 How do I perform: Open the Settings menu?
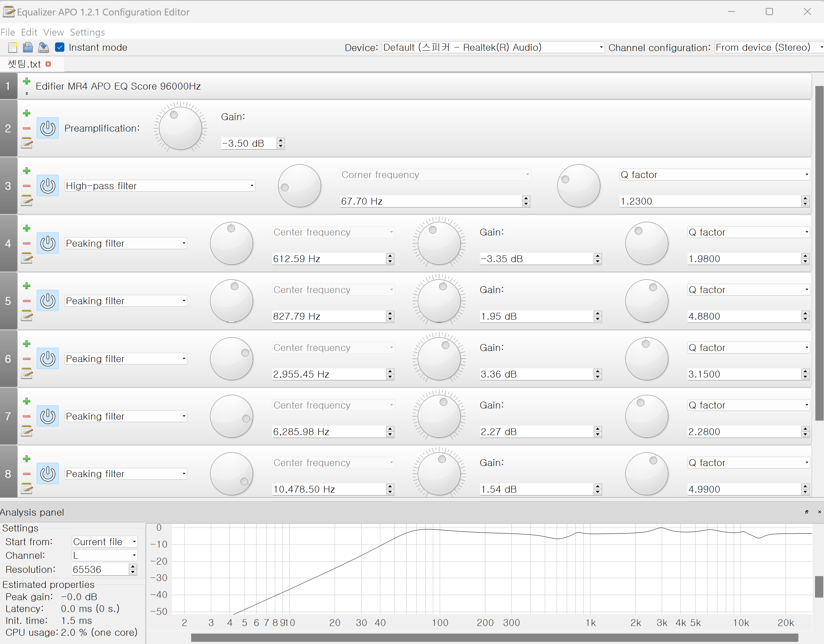tap(87, 32)
